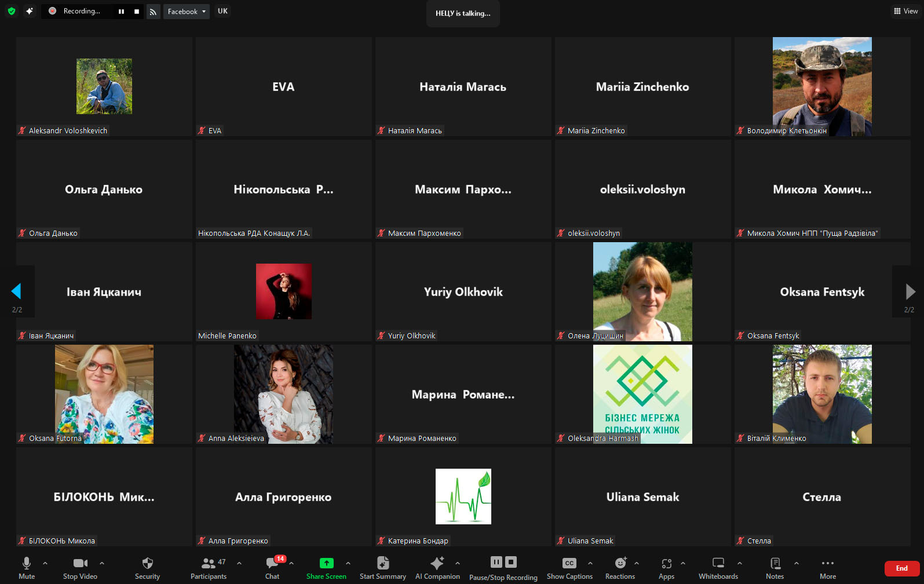This screenshot has width=924, height=584.
Task: Open AI Companion
Action: [437, 568]
